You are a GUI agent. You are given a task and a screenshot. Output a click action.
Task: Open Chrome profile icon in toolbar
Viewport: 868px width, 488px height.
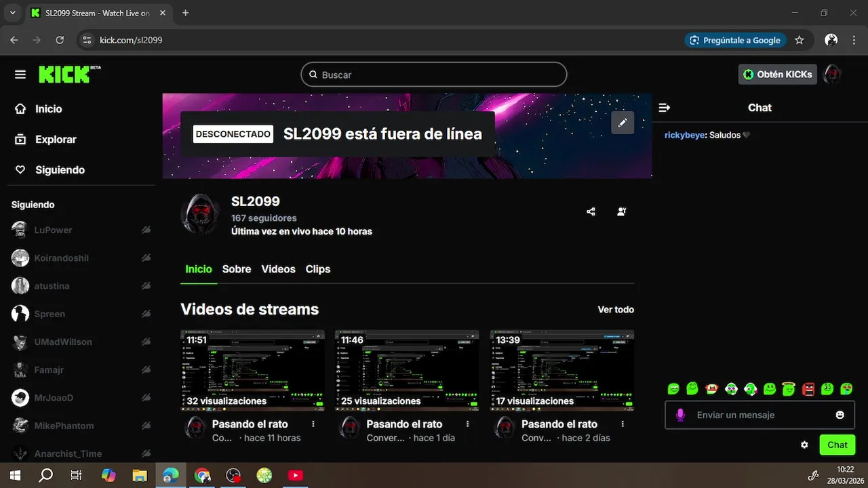(831, 40)
